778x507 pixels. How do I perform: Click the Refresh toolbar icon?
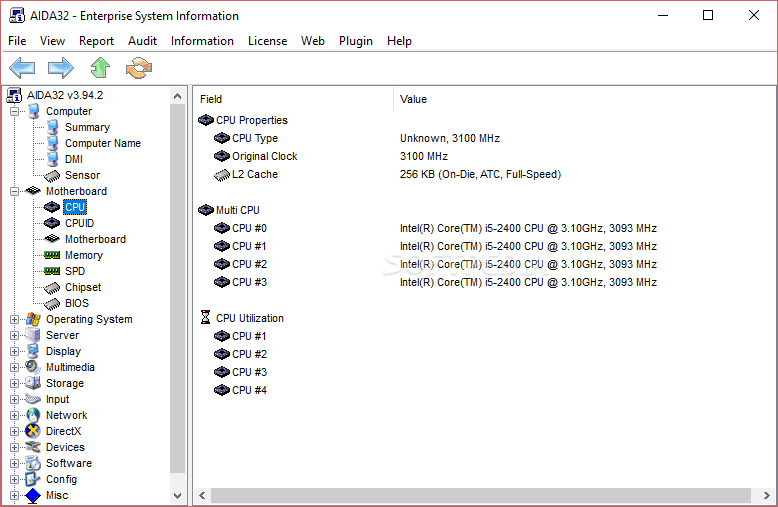(139, 68)
